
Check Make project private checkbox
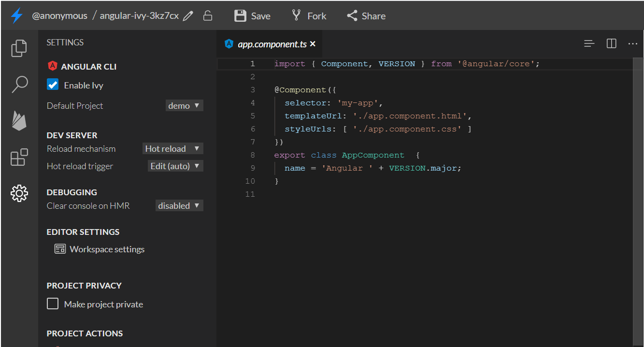click(x=53, y=304)
